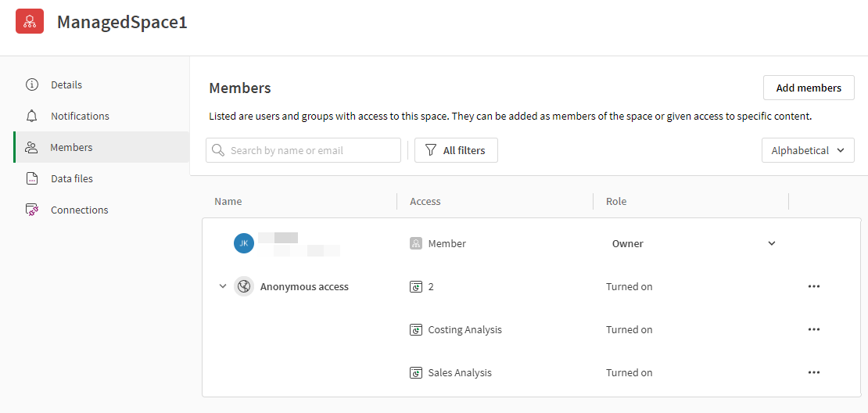The height and width of the screenshot is (413, 868).
Task: Click the Add members button
Action: click(x=809, y=88)
